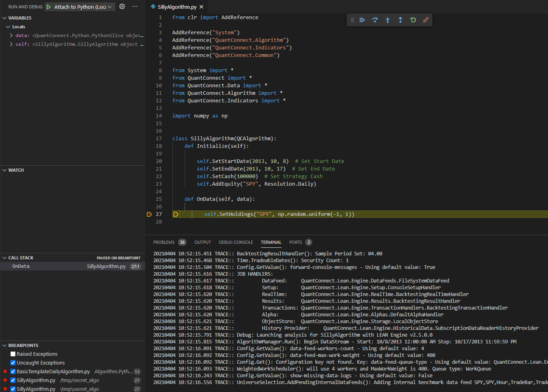
Task: Uncheck the SillyAlgorithm.py \tmp\secret_algo breakpoint
Action: 13,389
